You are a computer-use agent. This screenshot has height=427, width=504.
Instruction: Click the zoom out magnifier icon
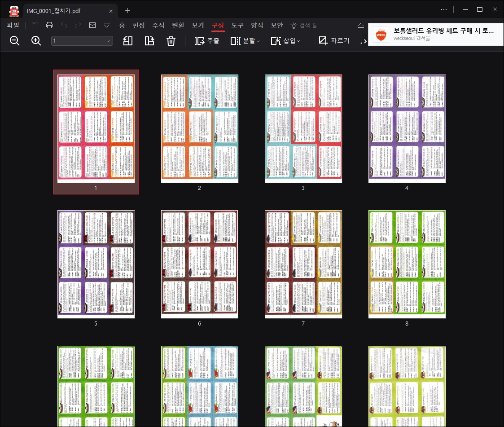click(x=14, y=41)
